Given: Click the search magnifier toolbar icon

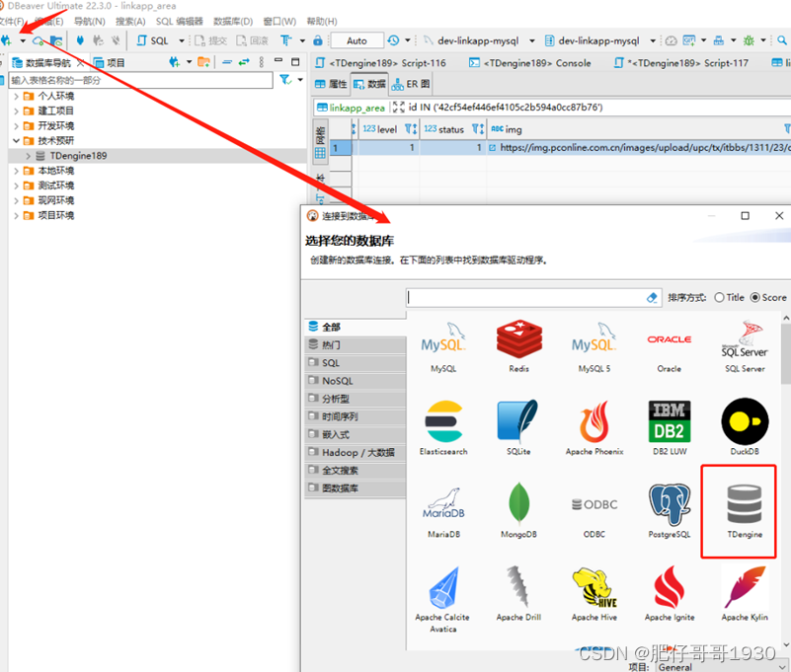Looking at the screenshot, I should 781,39.
